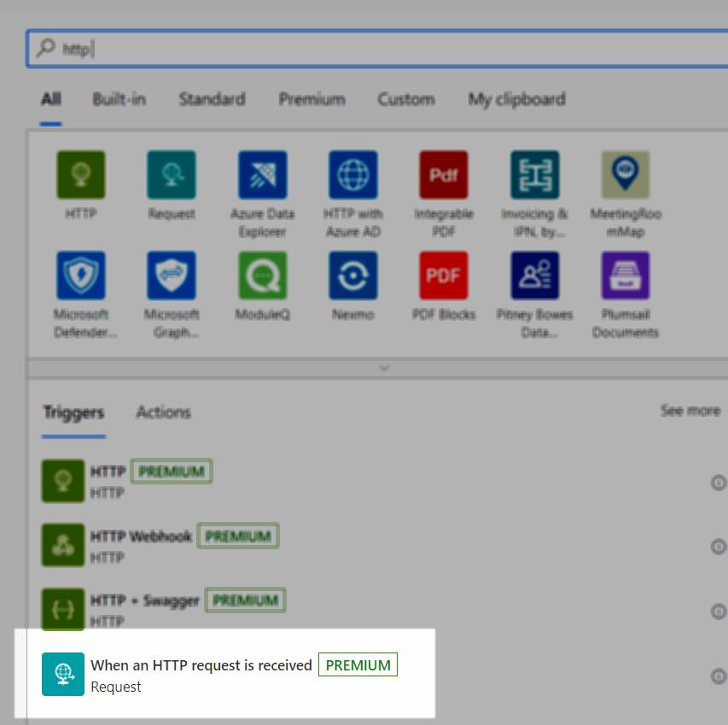Select HTTP with Azure AD connector
The image size is (728, 725).
[353, 176]
